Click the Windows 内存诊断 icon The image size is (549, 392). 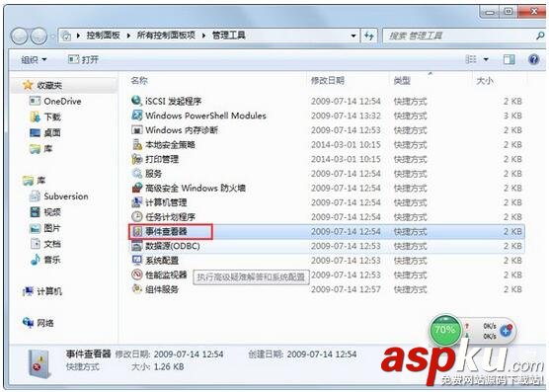[136, 130]
